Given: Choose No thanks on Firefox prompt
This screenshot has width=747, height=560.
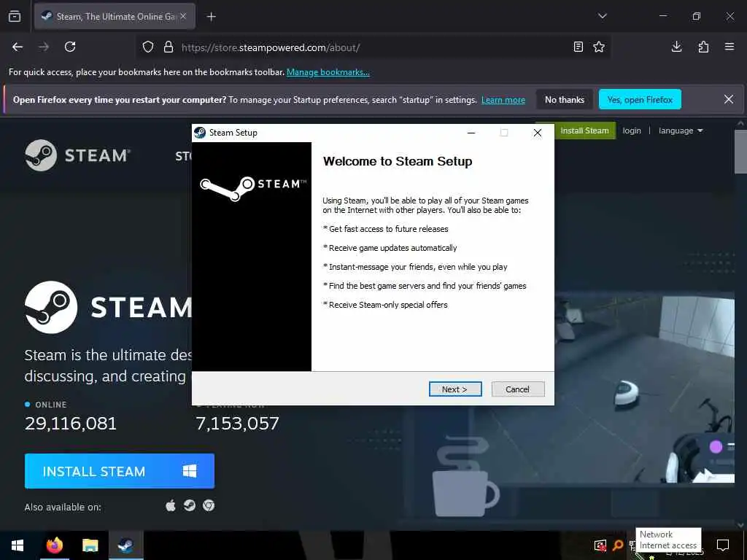Looking at the screenshot, I should tap(565, 99).
